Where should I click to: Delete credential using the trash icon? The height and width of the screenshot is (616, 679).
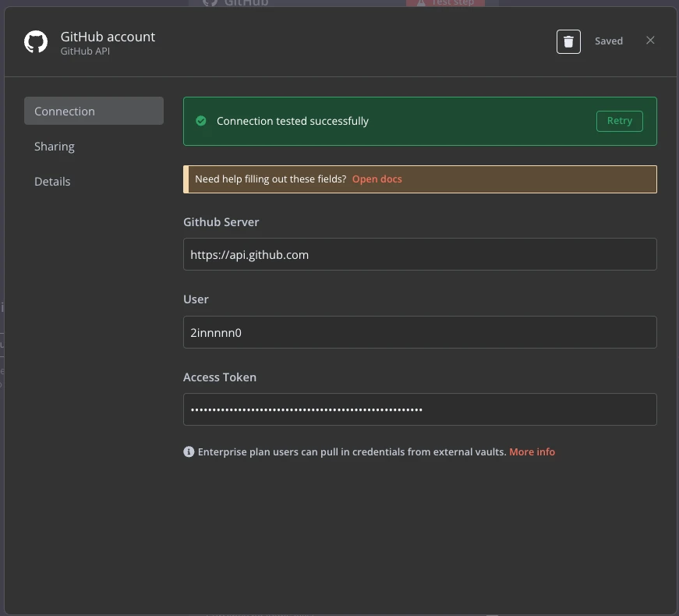(x=568, y=41)
